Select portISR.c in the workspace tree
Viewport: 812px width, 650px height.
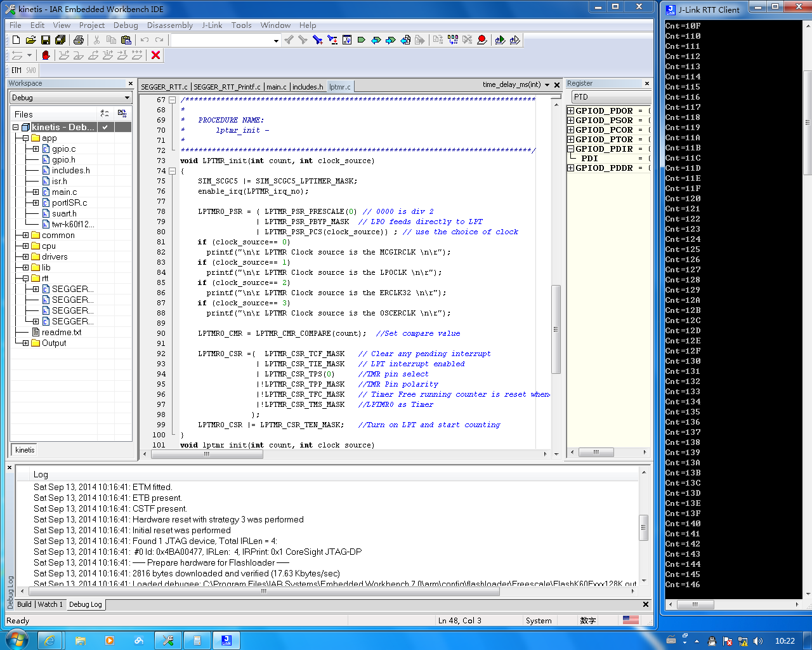(69, 203)
